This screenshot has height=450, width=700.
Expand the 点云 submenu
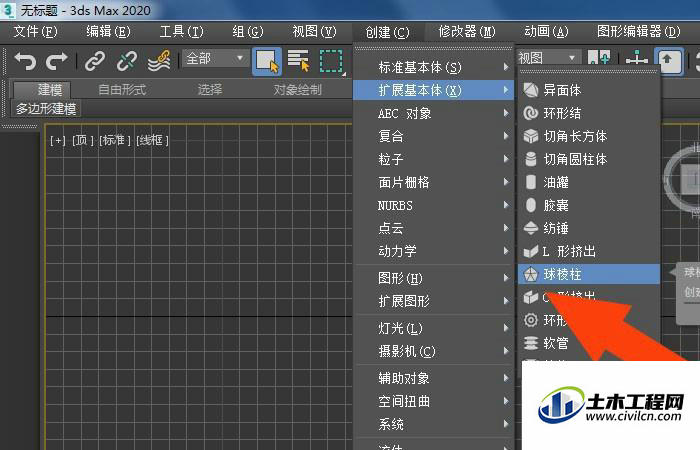433,228
